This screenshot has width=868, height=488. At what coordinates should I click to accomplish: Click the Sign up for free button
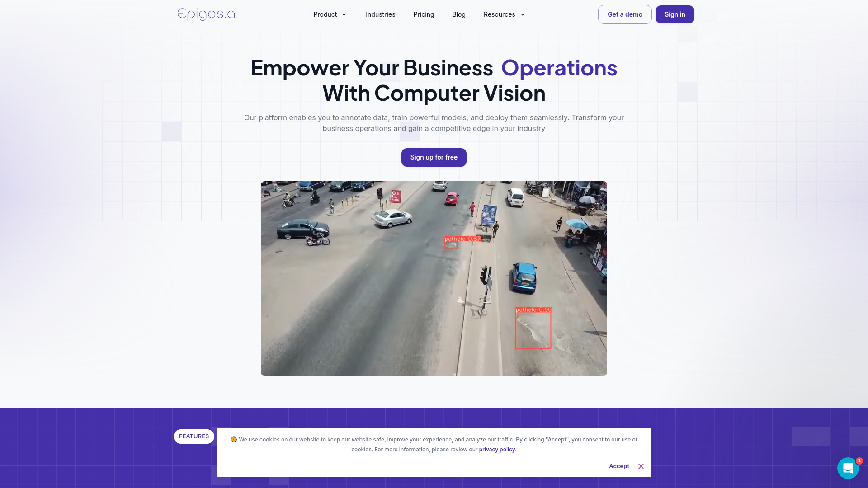(434, 157)
